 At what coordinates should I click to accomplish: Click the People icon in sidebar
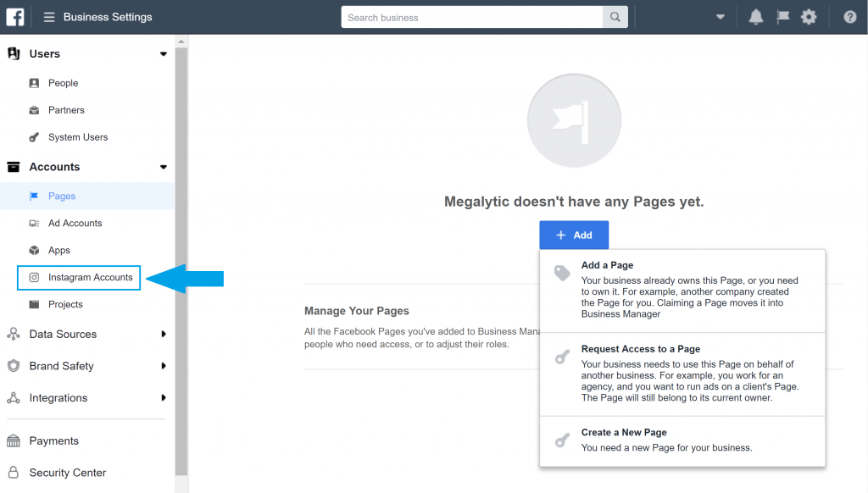pyautogui.click(x=34, y=83)
